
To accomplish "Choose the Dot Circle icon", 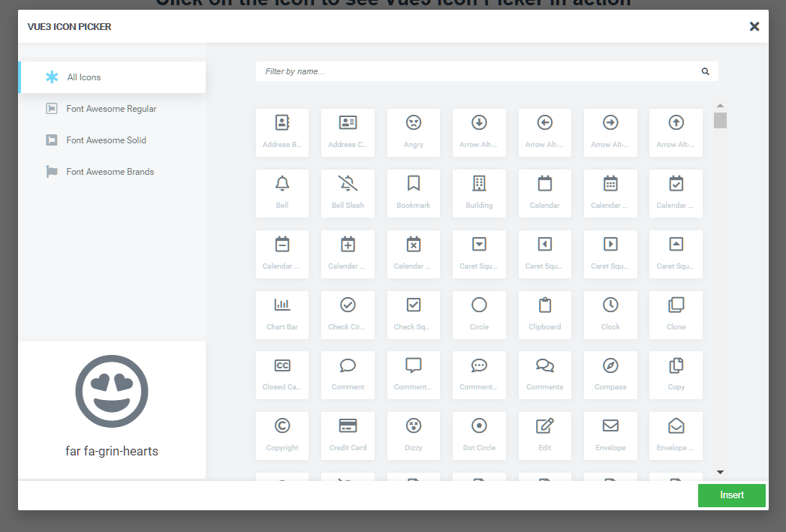I will 479,435.
